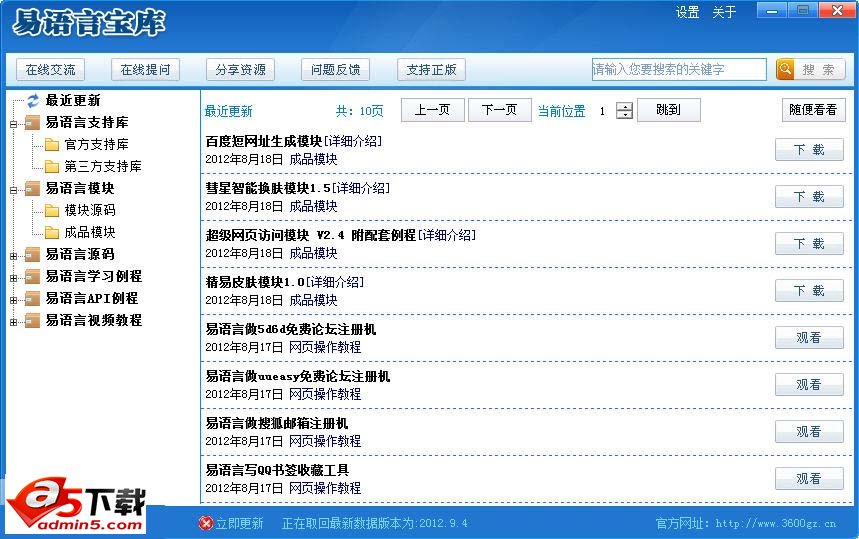Open 详细介绍 link for 精易皮肤模块1.0

(x=337, y=282)
